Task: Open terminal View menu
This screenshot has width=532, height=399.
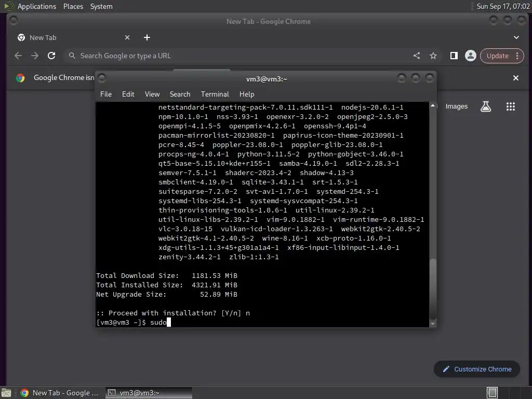Action: click(152, 94)
